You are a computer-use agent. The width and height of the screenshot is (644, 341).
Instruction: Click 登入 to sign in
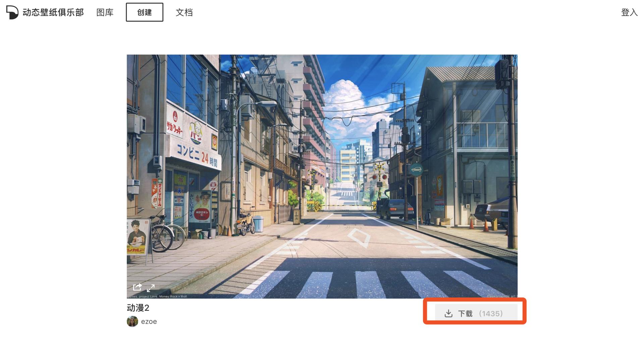tap(629, 12)
